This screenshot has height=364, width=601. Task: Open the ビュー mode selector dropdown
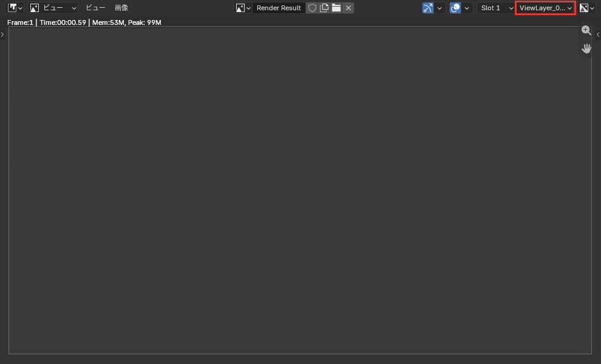coord(53,8)
